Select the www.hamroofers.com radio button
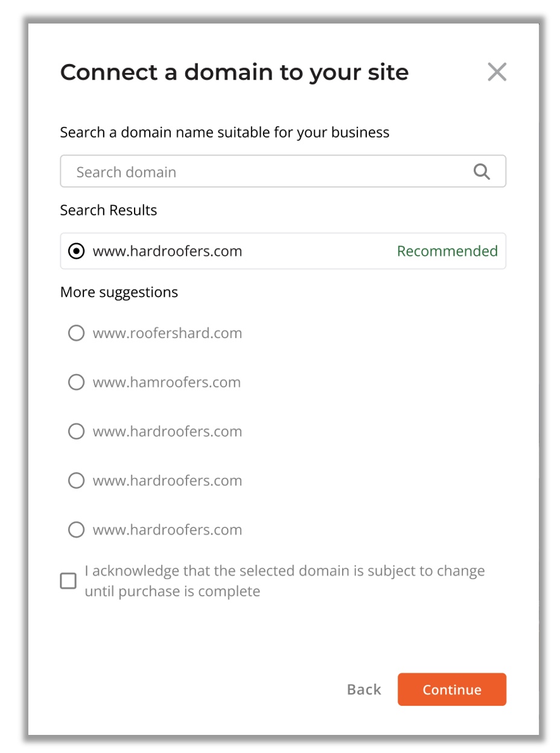Image resolution: width=560 pixels, height=753 pixels. [x=76, y=383]
